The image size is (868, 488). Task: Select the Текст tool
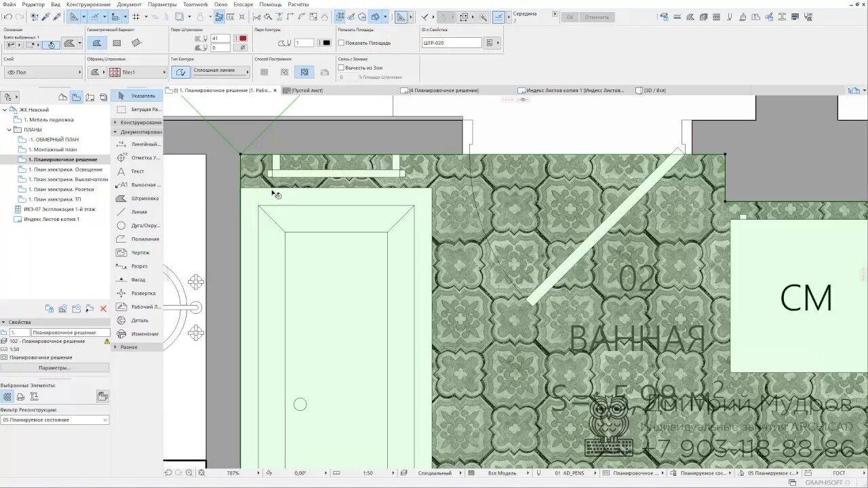[x=137, y=171]
